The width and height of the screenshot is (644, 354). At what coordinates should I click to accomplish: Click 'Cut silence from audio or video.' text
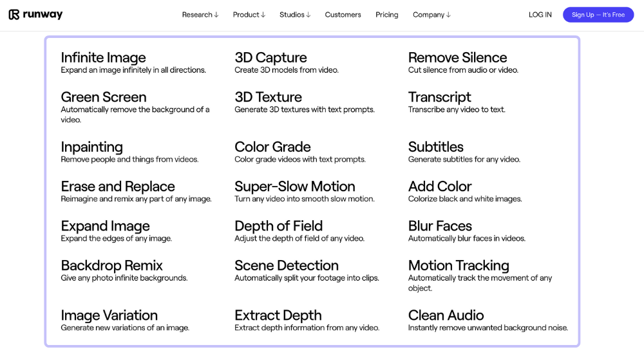tap(463, 70)
